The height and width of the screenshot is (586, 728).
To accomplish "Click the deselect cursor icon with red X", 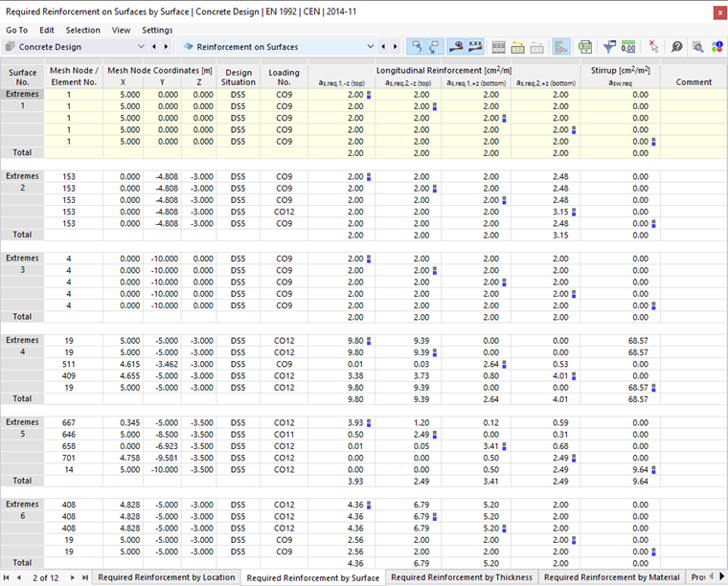I will (x=653, y=46).
